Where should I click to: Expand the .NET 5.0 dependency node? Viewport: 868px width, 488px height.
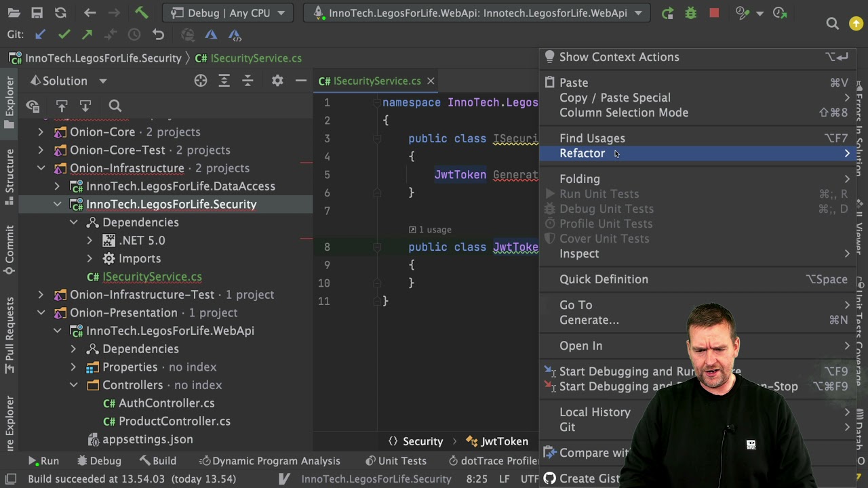pos(90,241)
